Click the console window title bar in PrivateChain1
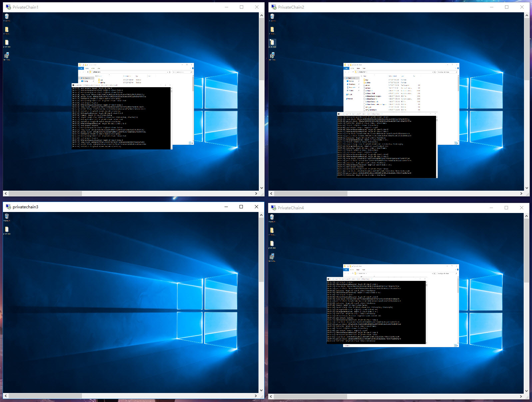The width and height of the screenshot is (532, 402). (x=122, y=85)
